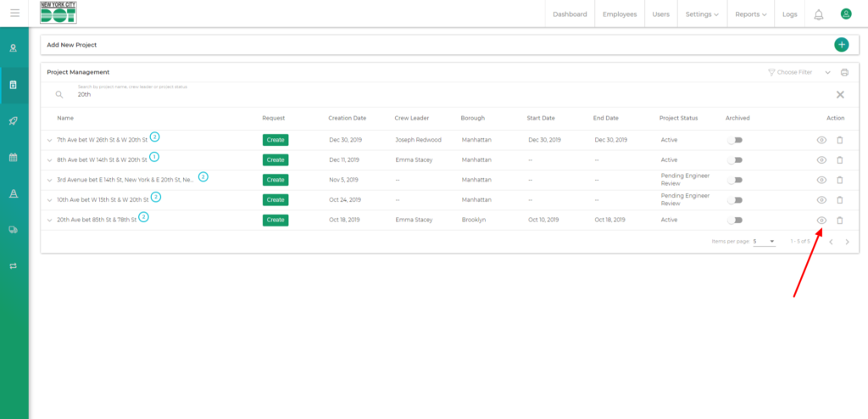Expand the 8th Ave bet W 14th St row
This screenshot has width=868, height=419.
tap(50, 160)
